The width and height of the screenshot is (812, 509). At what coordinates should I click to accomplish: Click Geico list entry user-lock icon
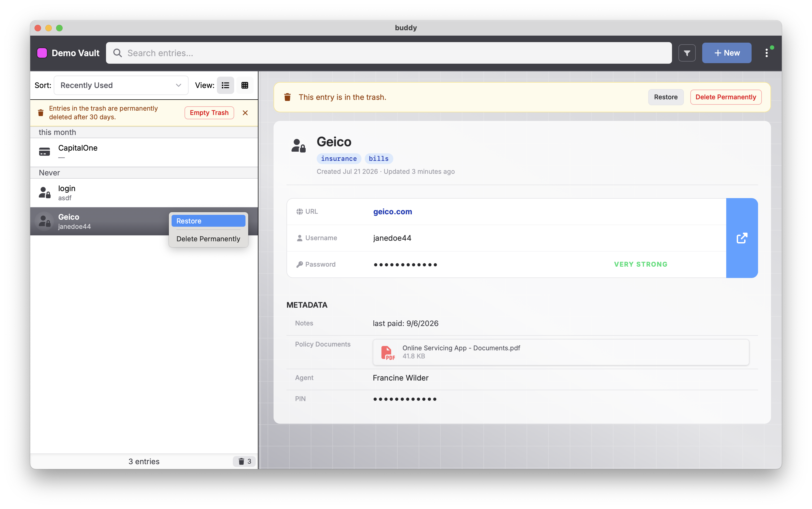tap(45, 221)
